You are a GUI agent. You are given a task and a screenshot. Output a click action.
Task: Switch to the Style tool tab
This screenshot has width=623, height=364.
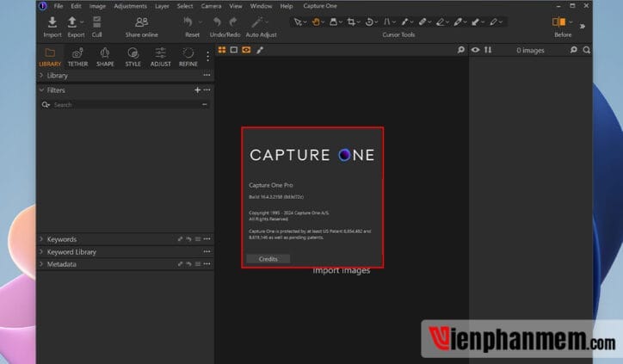point(133,57)
